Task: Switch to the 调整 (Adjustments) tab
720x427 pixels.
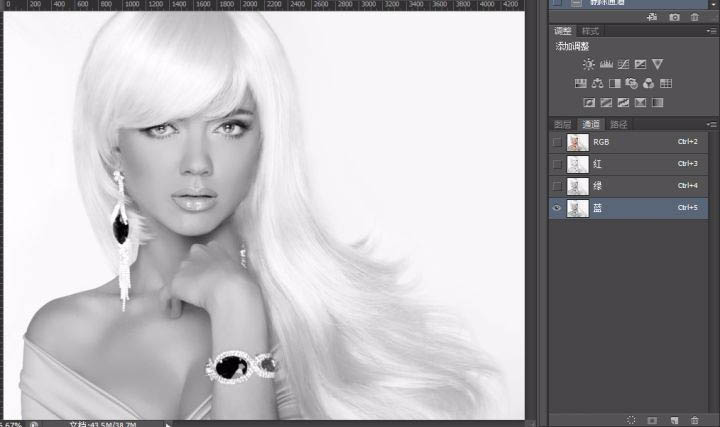Action: coord(562,31)
